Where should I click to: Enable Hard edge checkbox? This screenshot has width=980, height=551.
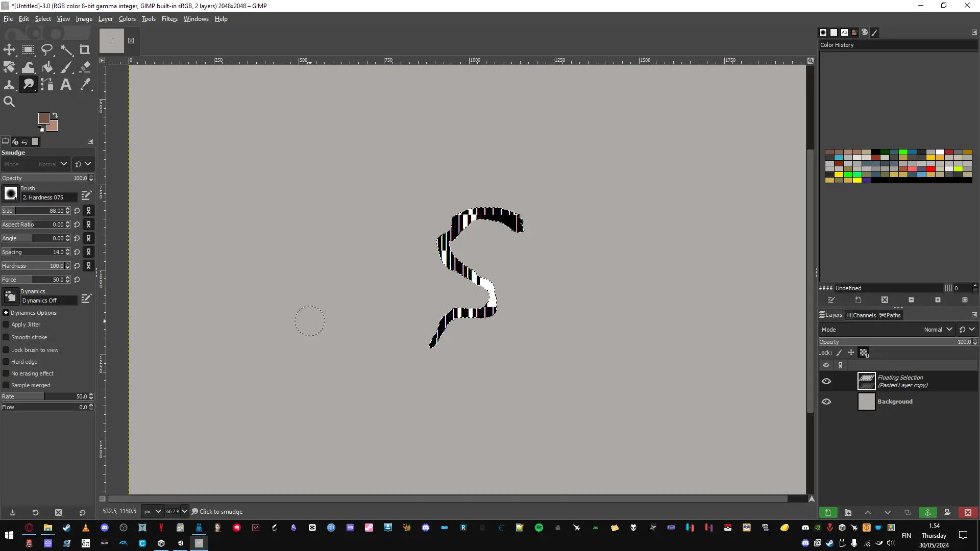click(x=6, y=362)
